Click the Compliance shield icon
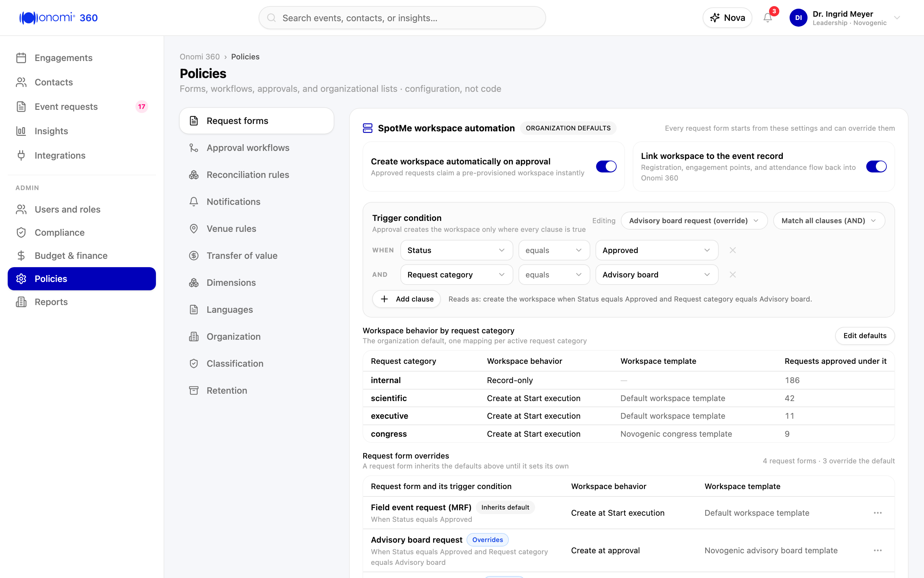 21,232
